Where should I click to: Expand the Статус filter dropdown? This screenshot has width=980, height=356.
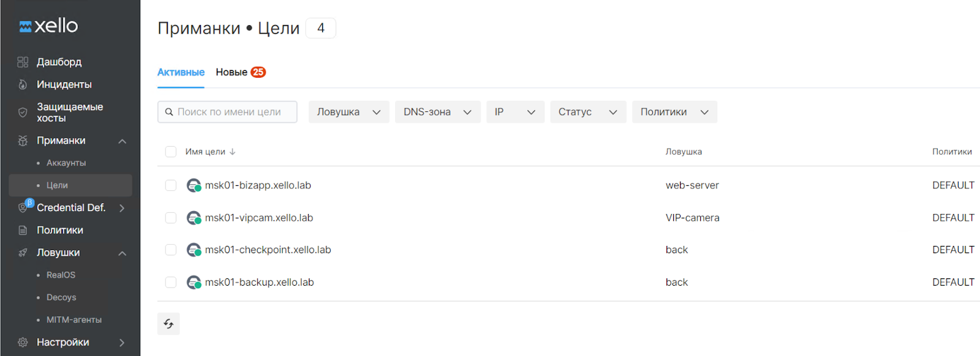click(x=587, y=112)
